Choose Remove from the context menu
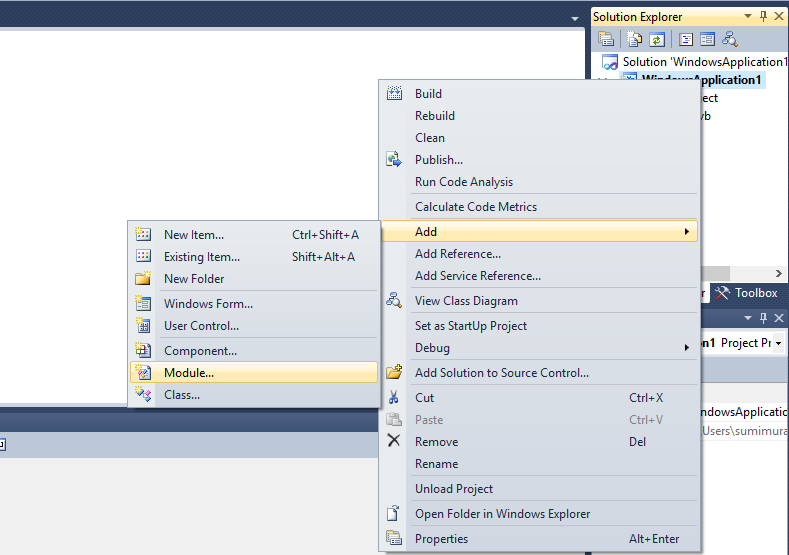This screenshot has width=789, height=555. pos(539,441)
